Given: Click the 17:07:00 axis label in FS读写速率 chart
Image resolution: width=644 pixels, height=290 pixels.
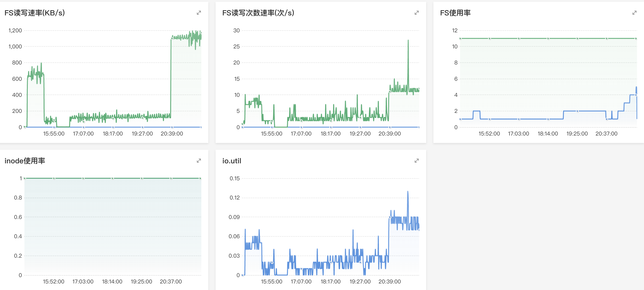Looking at the screenshot, I should (83, 134).
